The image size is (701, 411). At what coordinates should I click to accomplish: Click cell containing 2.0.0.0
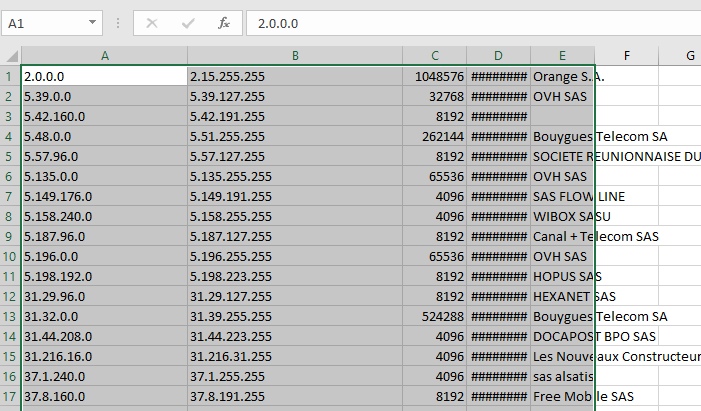coord(105,76)
